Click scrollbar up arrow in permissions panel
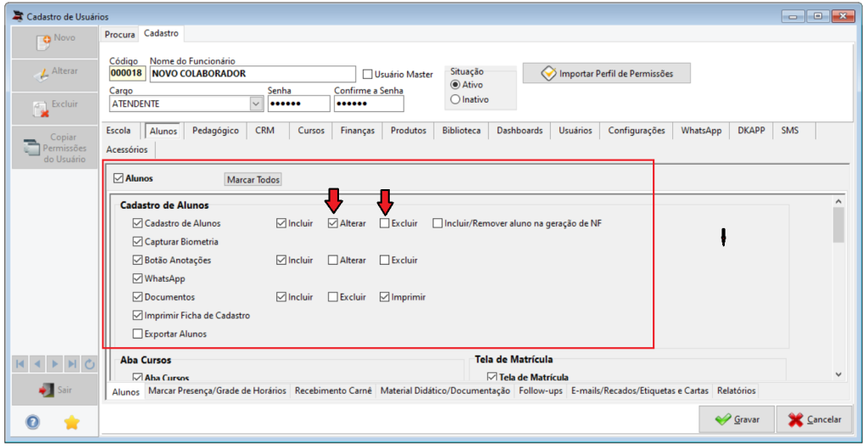 click(838, 202)
